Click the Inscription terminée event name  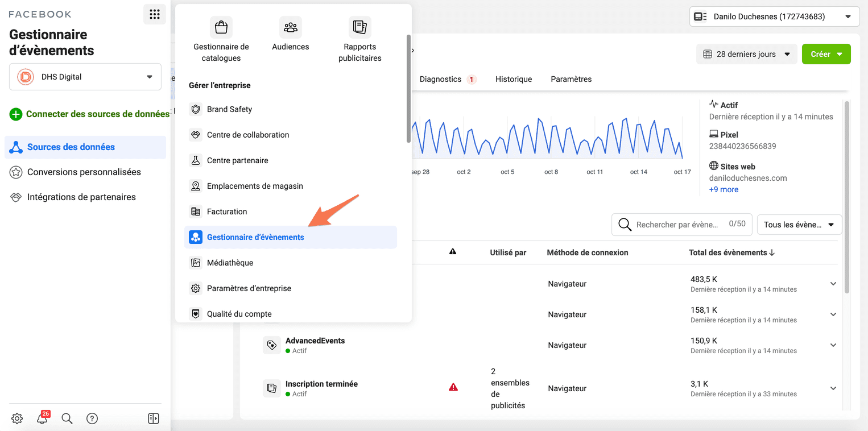[x=321, y=384]
